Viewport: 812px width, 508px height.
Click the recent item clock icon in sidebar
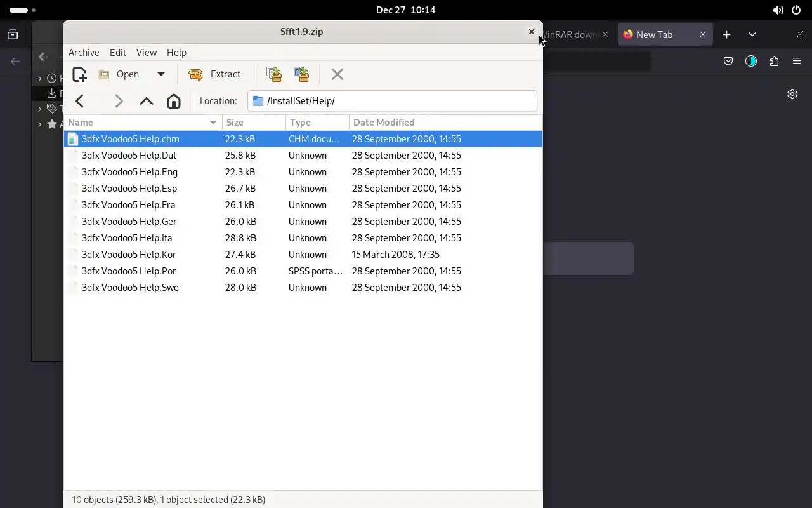[x=52, y=78]
